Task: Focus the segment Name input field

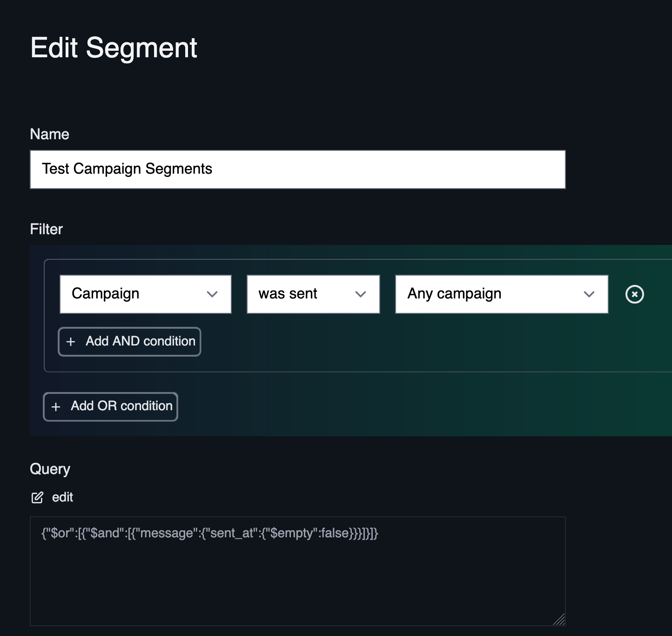Action: click(297, 169)
